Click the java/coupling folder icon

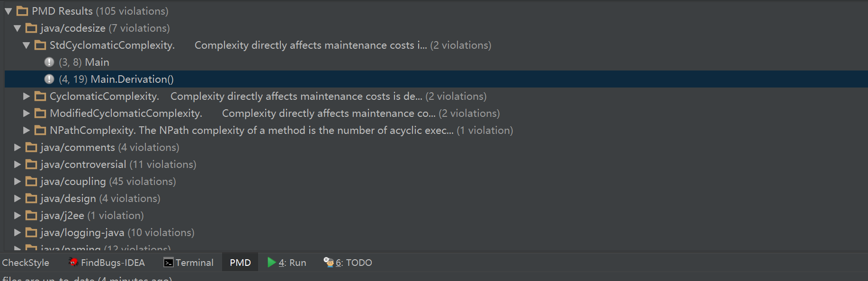(x=31, y=181)
